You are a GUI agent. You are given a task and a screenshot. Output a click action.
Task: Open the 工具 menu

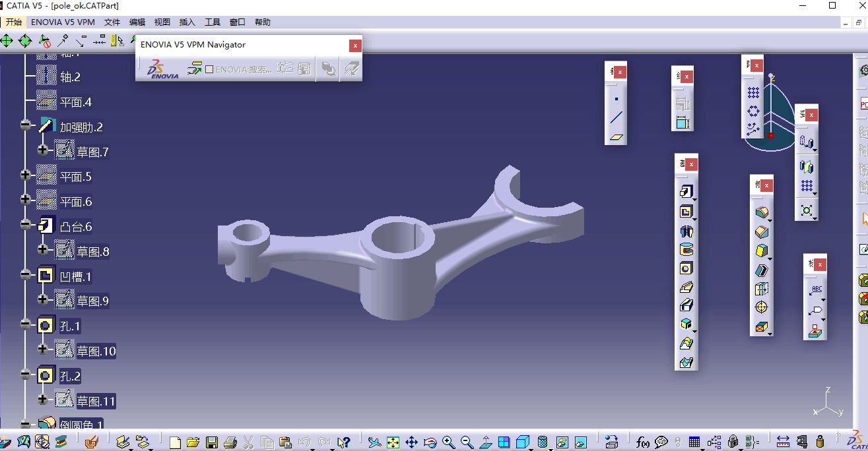(213, 22)
